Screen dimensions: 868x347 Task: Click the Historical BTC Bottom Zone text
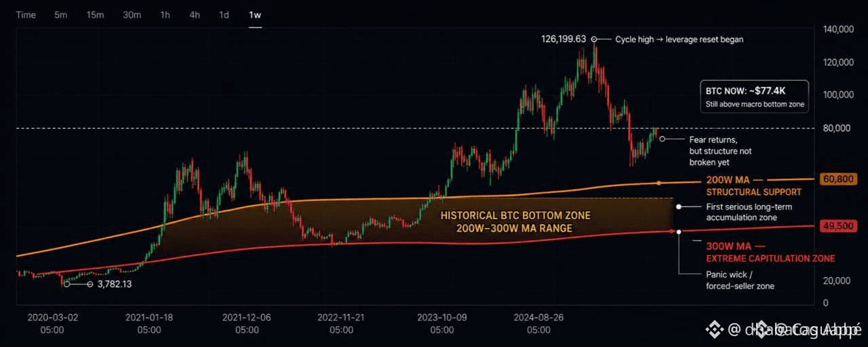coord(515,221)
